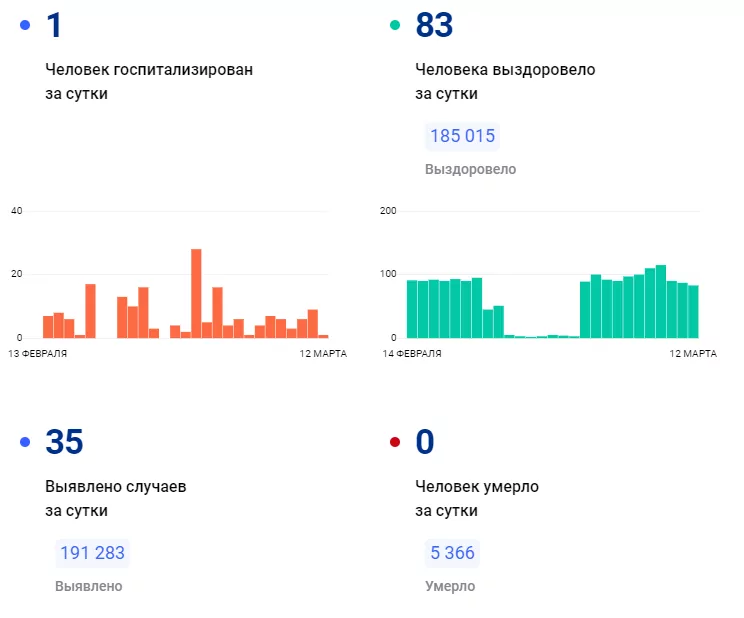Screen dimensions: 744x618
Task: Select the large number 83
Action: [x=434, y=25]
